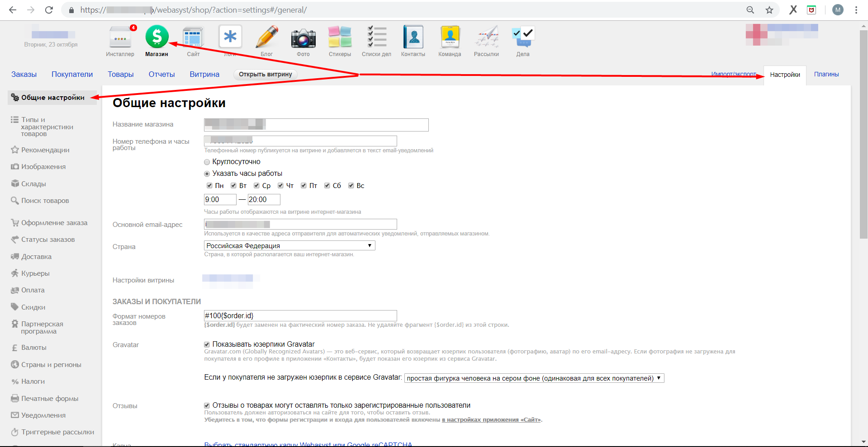Open the Контакты app icon
The image size is (868, 447).
(413, 37)
